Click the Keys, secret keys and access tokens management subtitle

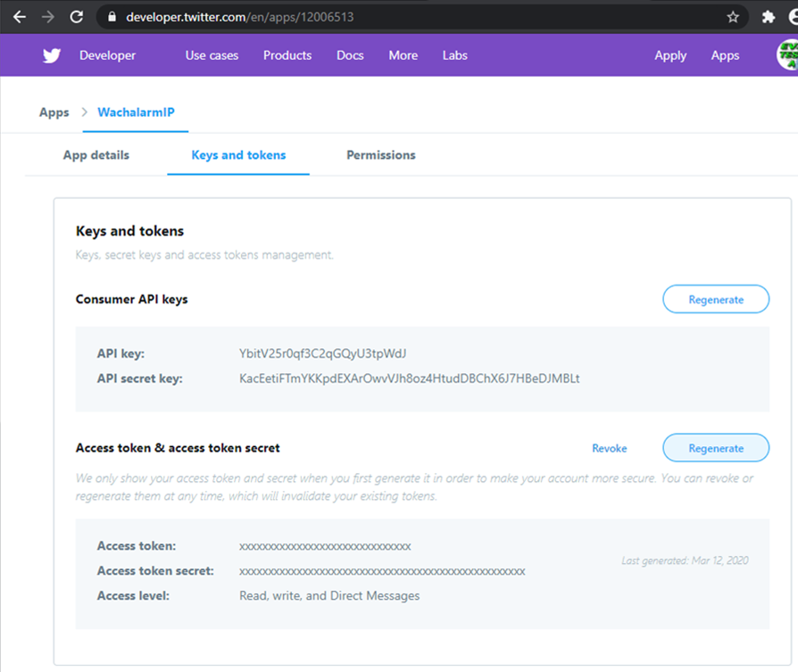pyautogui.click(x=204, y=255)
